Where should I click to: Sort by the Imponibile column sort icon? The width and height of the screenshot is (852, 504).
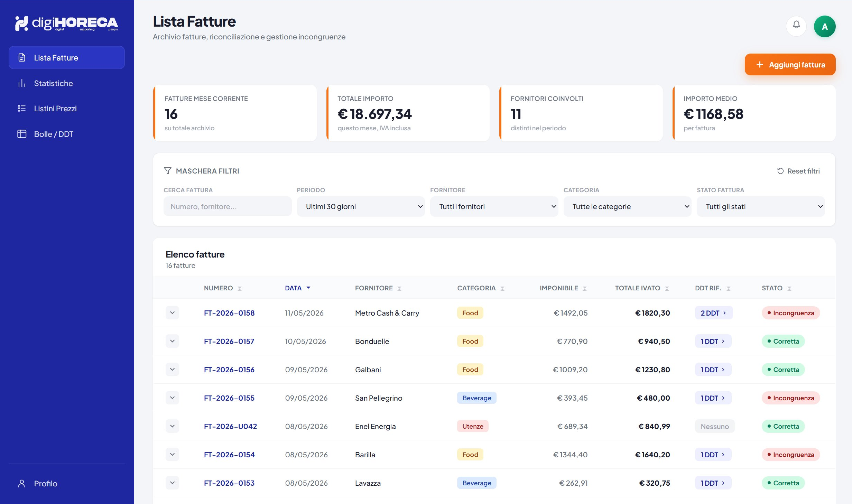tap(585, 288)
